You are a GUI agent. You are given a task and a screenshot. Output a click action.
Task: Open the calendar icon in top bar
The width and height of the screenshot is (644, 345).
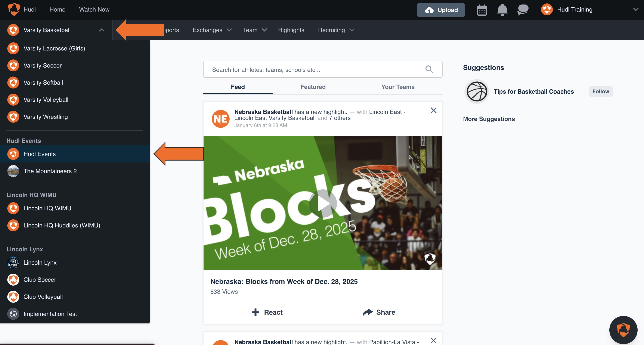(482, 10)
